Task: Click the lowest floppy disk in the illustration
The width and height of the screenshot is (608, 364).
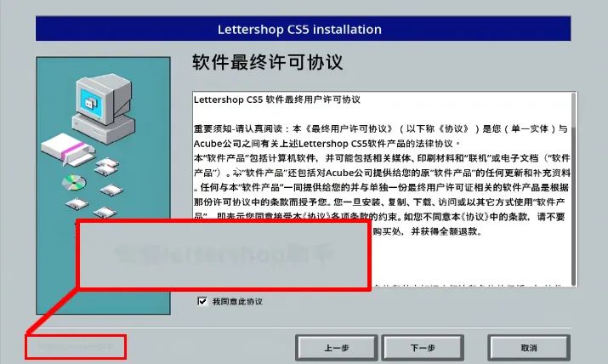Action: (105, 213)
